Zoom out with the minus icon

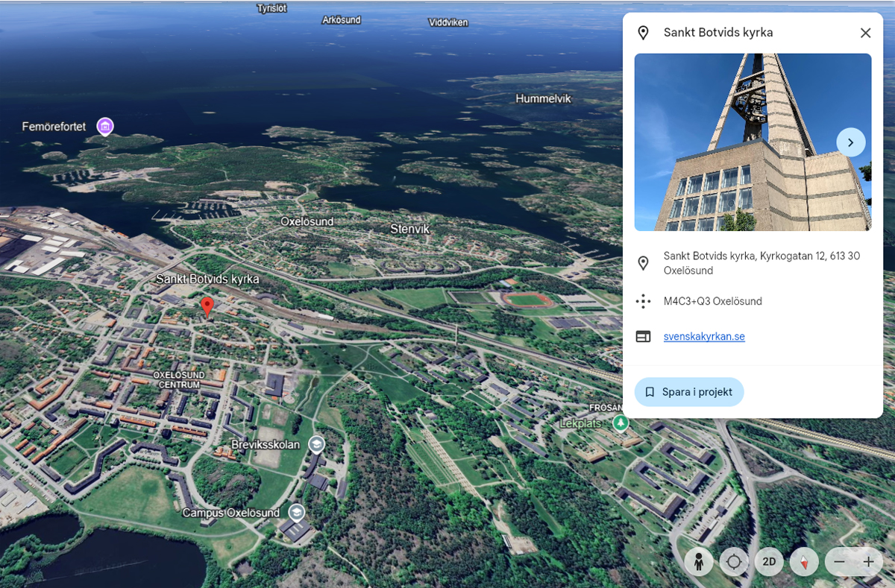(838, 561)
